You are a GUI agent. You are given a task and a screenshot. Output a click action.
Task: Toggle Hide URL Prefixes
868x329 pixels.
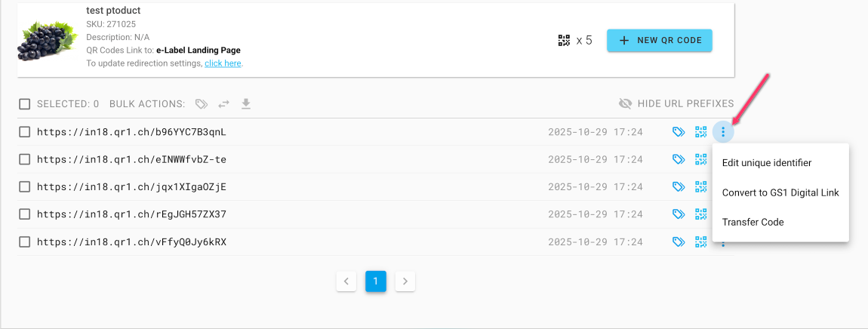pos(676,104)
